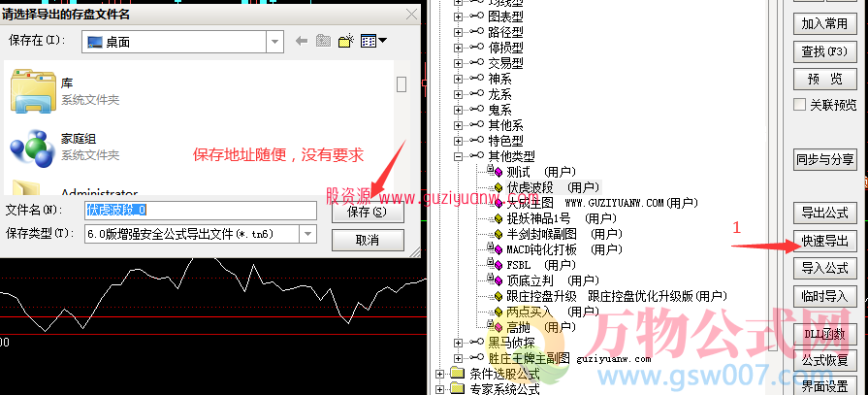Expand the 特色型 tree node
Image resolution: width=868 pixels, height=395 pixels.
(458, 142)
